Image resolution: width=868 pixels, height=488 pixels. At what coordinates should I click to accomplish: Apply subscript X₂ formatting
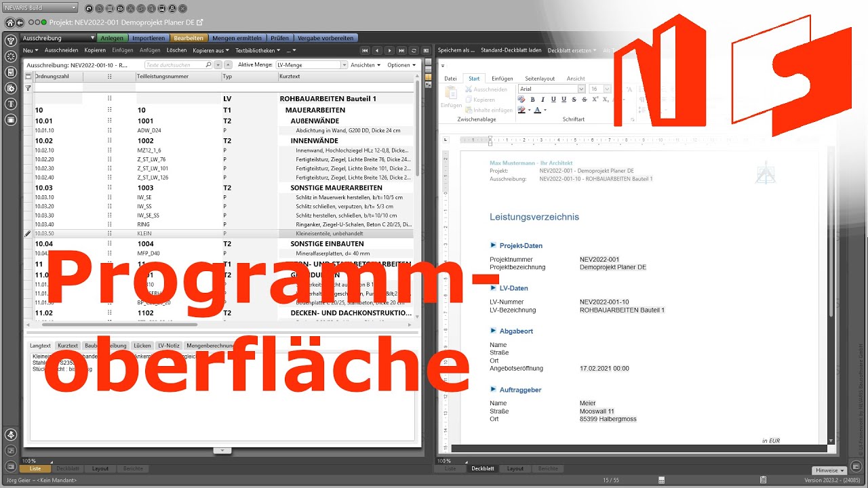606,100
